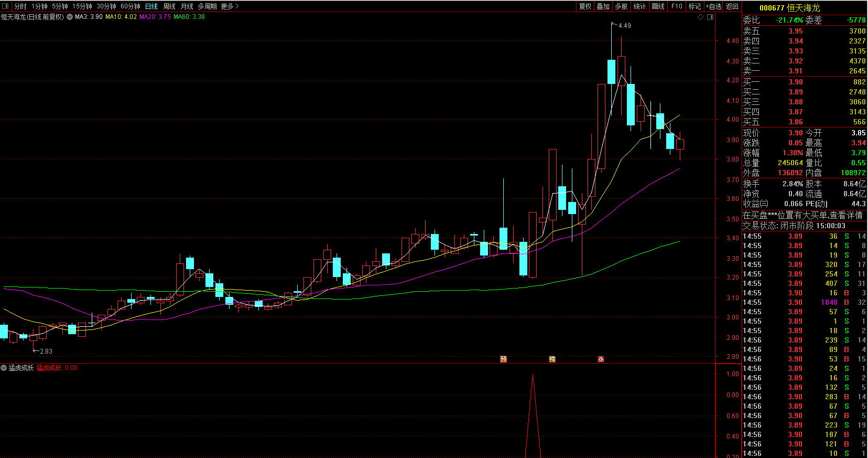The height and width of the screenshot is (458, 868).
Task: Open the 多周期 multi-period view
Action: pos(207,6)
